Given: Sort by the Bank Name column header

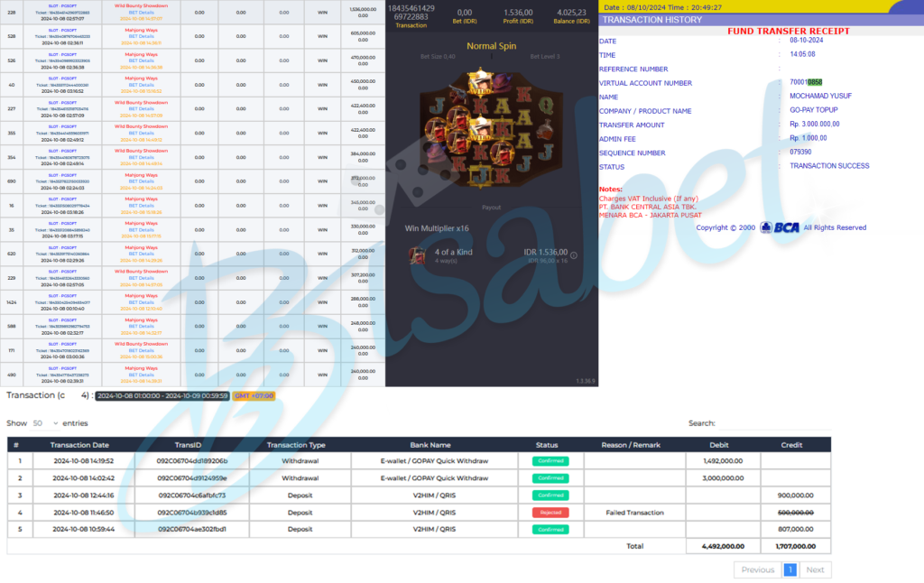Looking at the screenshot, I should (430, 445).
